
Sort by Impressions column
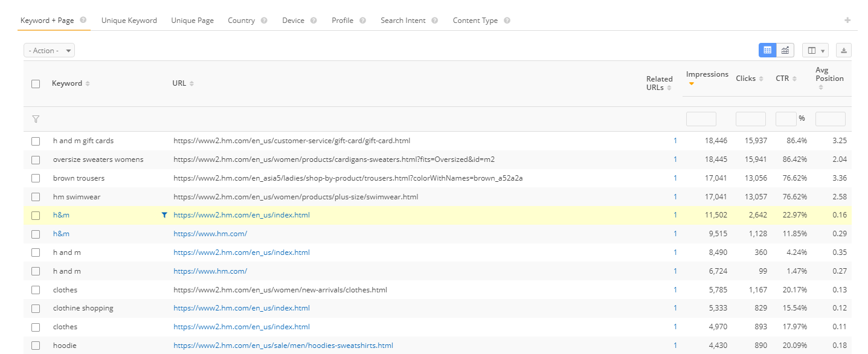(x=707, y=75)
